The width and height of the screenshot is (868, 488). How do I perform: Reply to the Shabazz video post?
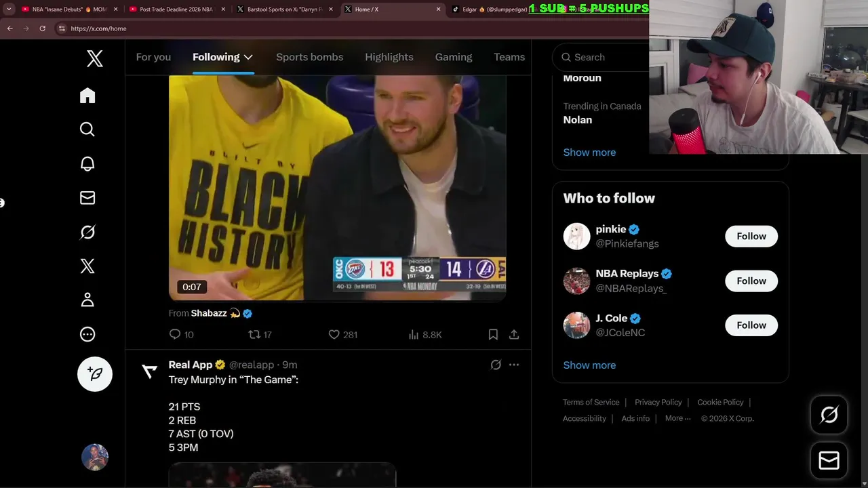coord(181,334)
